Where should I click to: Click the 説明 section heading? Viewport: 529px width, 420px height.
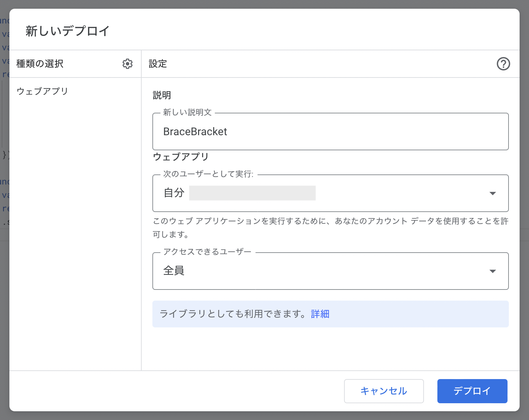tap(162, 95)
